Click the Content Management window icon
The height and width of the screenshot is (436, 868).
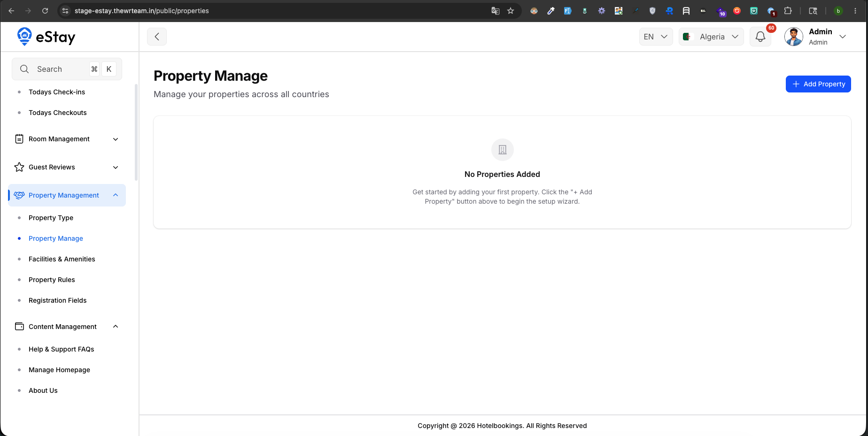pyautogui.click(x=19, y=327)
